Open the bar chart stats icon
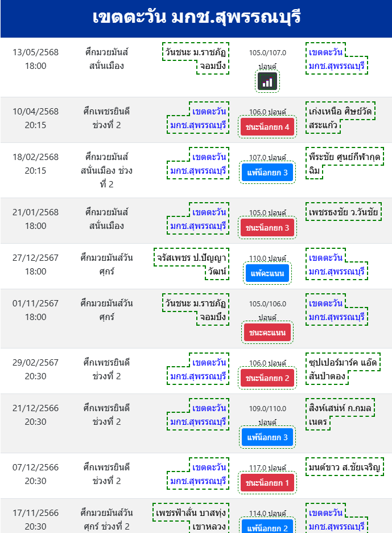 (x=267, y=81)
